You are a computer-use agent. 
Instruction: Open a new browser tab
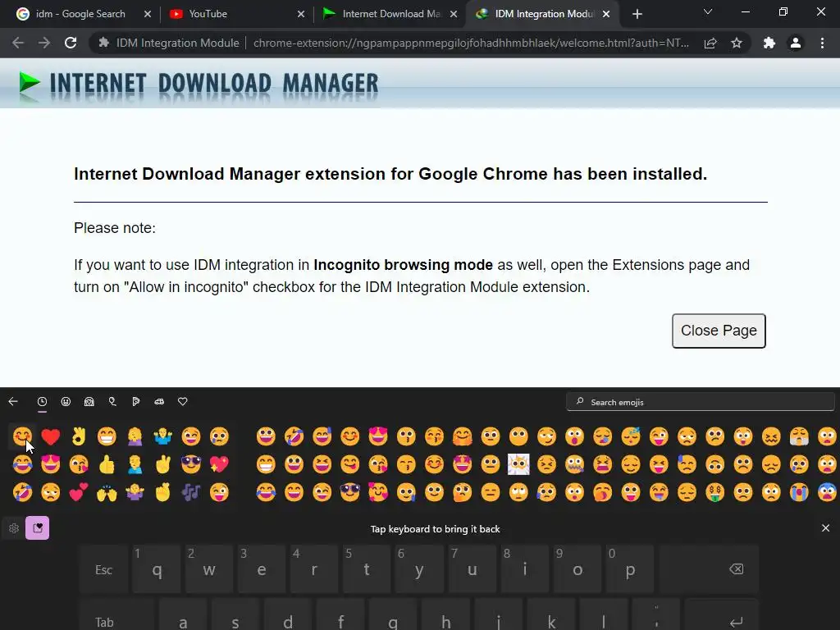[x=637, y=14]
